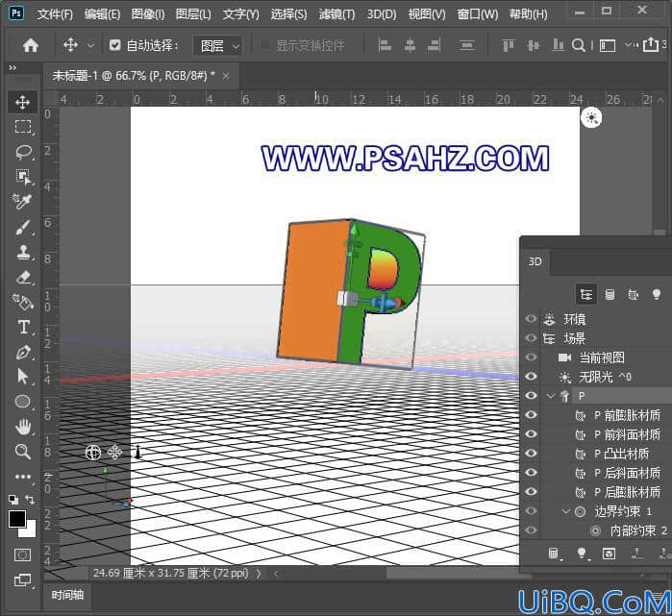Screen dimensions: 672x616
Task: Open the workspace layout switcher icon
Action: point(608,45)
